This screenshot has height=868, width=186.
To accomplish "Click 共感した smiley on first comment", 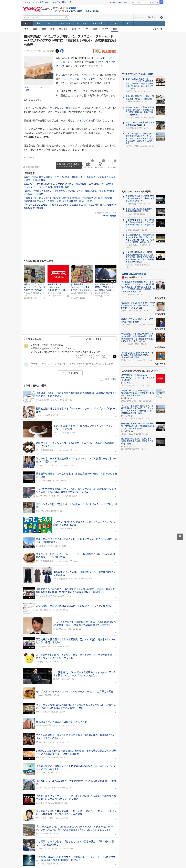I will (x=77, y=356).
